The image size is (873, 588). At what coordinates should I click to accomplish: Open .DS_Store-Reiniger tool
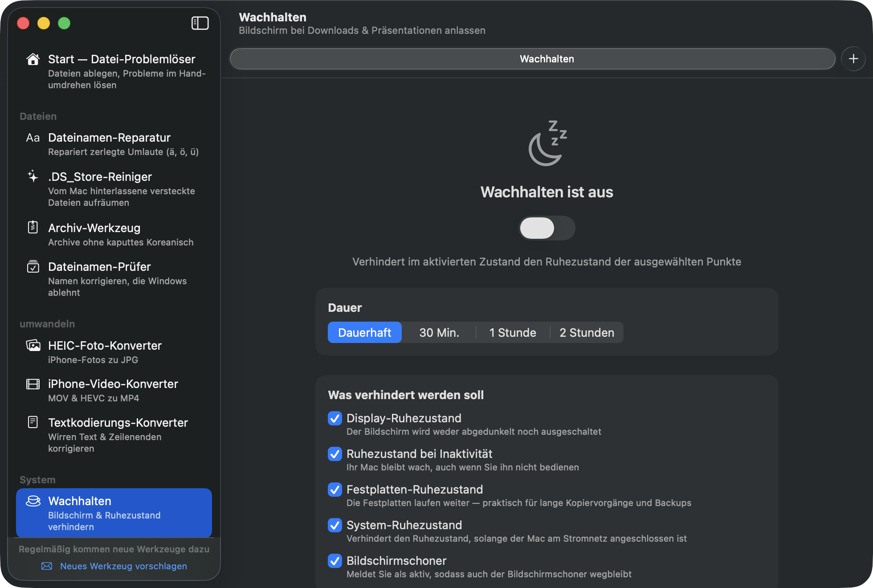tap(114, 189)
